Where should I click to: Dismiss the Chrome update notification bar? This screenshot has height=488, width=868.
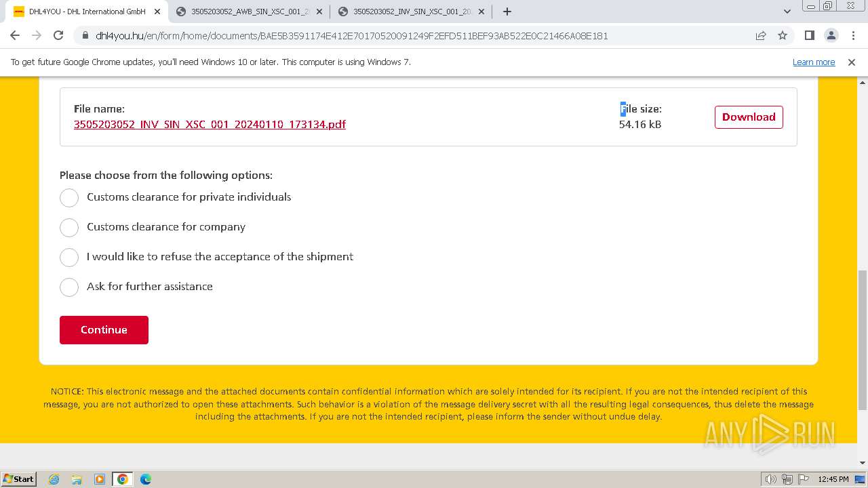pos(852,62)
